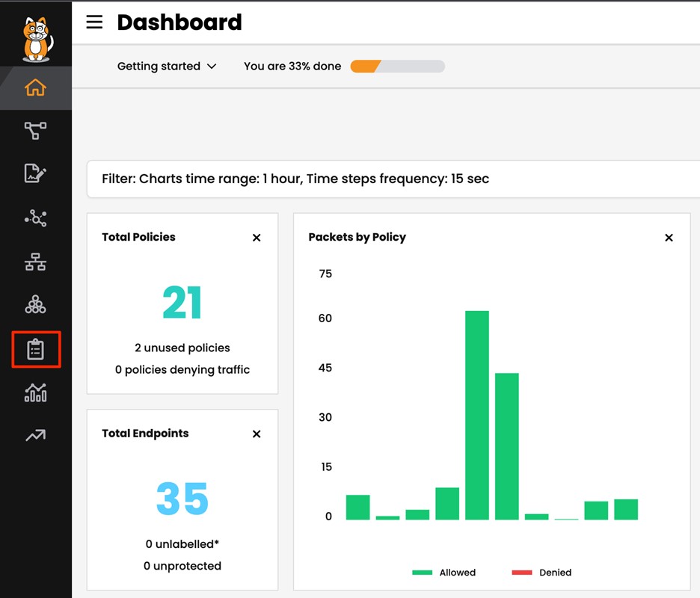This screenshot has width=700, height=598.
Task: Close the Packets by Policy chart
Action: tap(669, 238)
